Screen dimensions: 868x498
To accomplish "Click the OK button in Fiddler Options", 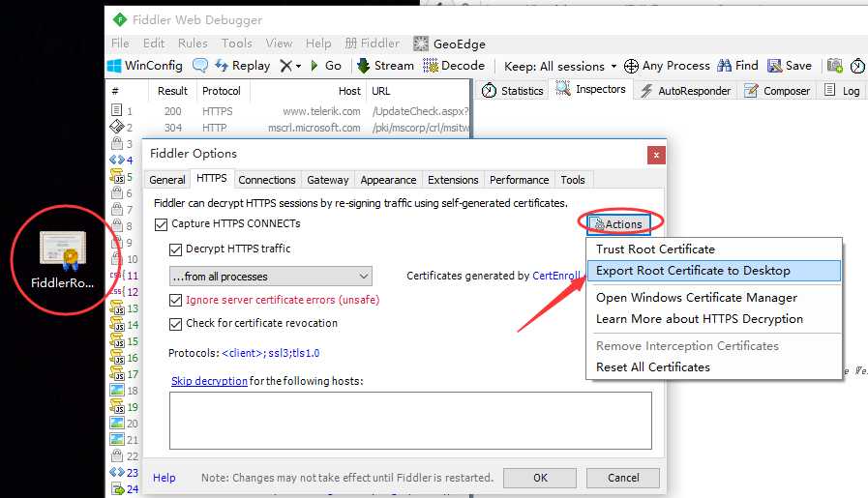I will [540, 478].
